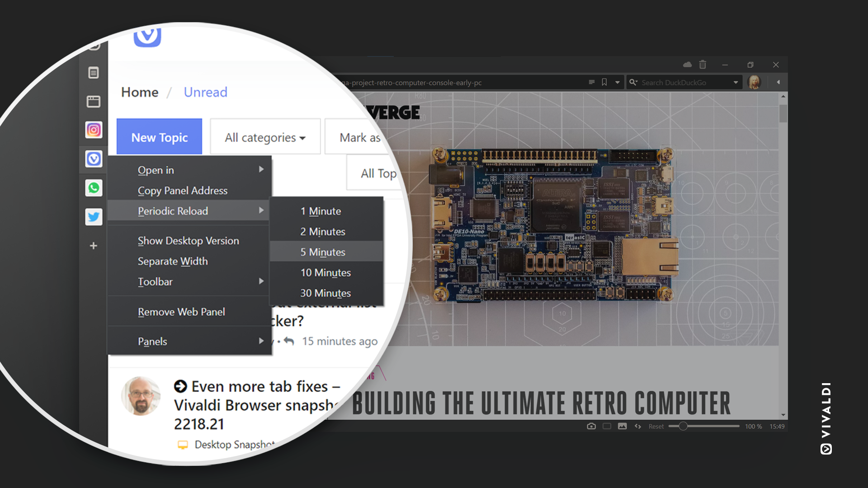
Task: Set reload to 5 Minutes
Action: pos(326,252)
